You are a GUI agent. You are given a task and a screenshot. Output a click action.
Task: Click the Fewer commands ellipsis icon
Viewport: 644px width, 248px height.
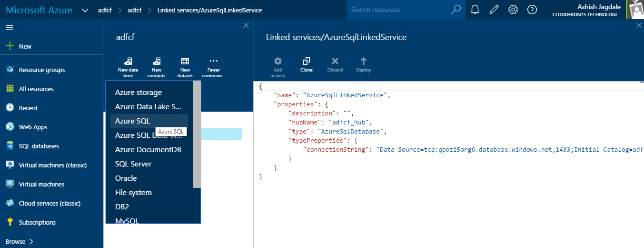point(214,61)
